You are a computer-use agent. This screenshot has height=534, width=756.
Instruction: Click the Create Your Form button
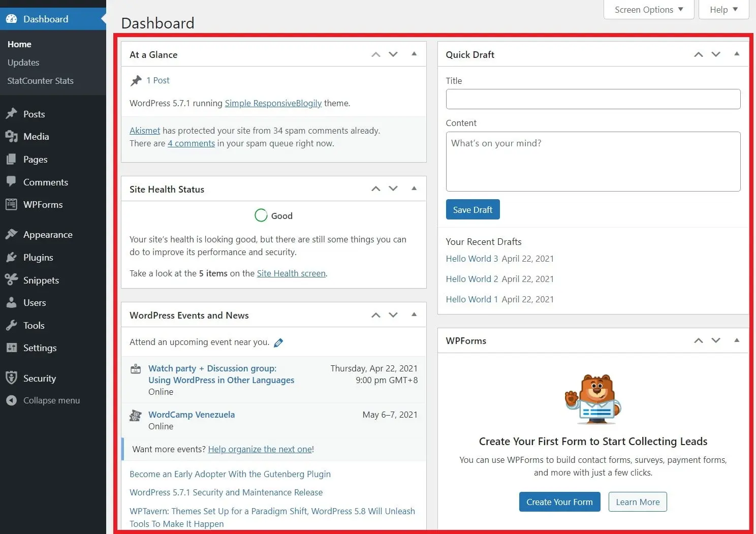coord(559,502)
